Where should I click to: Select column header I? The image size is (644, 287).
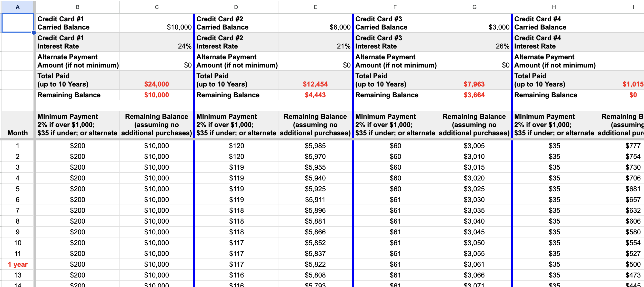[x=633, y=7]
